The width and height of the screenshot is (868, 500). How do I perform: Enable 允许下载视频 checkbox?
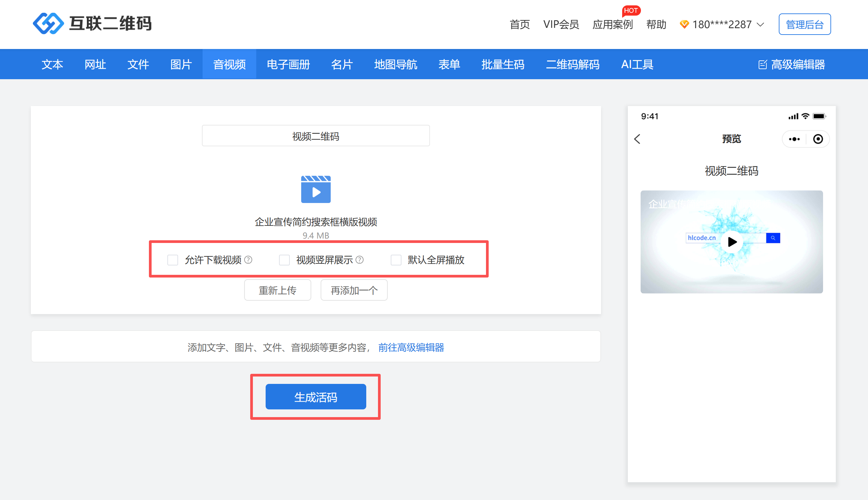click(173, 260)
